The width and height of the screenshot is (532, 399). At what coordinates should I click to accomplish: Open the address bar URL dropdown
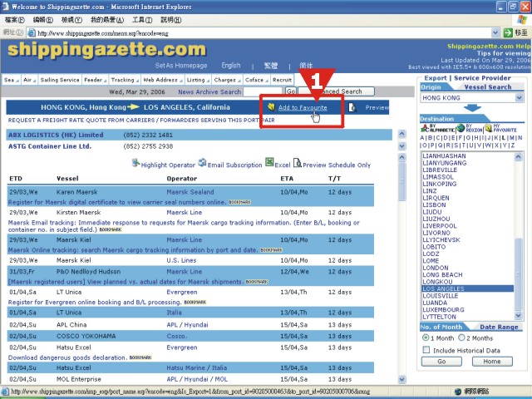[x=495, y=33]
